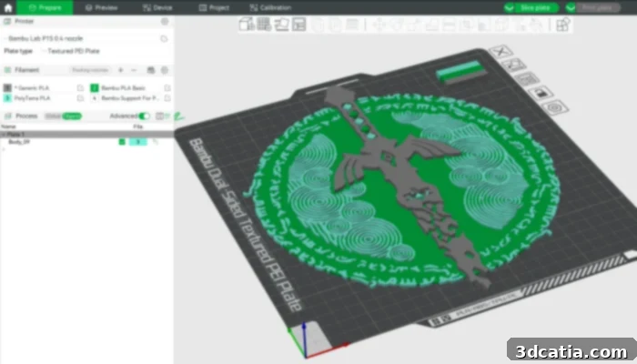Open the Device tab
637x364 pixels.
(157, 7)
